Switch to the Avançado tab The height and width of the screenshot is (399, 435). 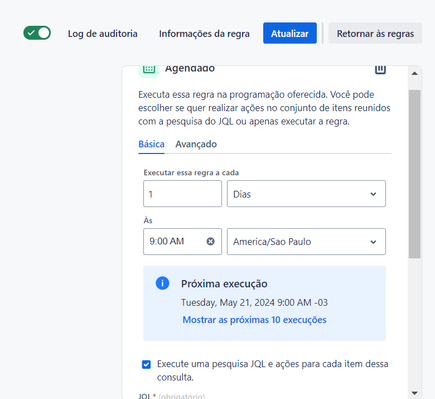196,144
